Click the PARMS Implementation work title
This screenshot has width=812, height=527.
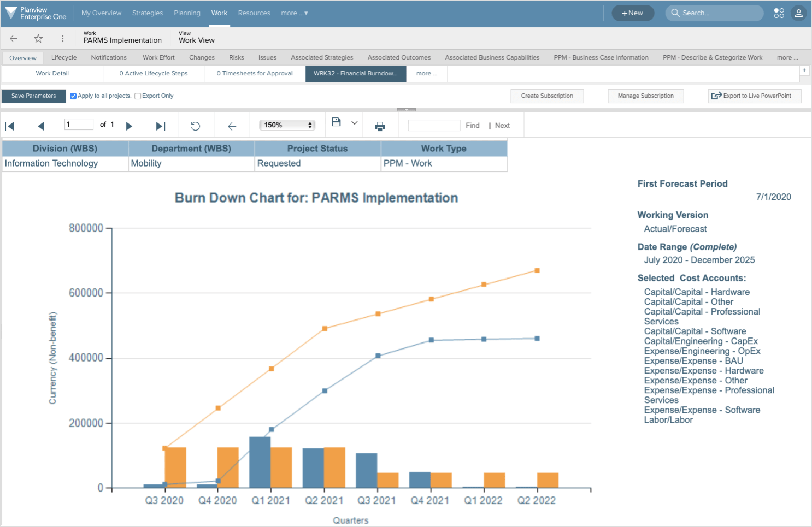[122, 40]
